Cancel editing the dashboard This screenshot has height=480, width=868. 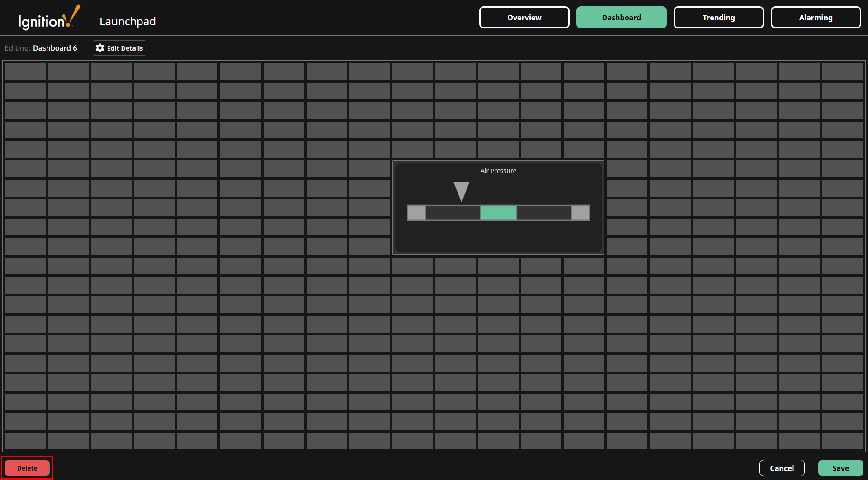pos(782,468)
